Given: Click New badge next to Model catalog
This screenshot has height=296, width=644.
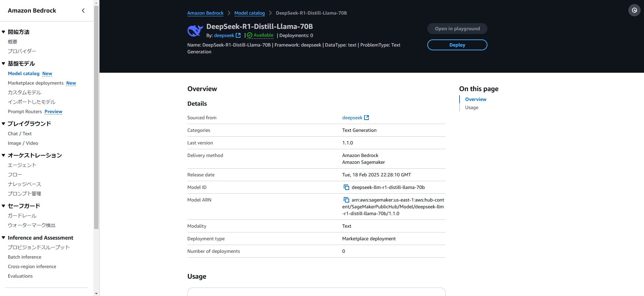Looking at the screenshot, I should [x=47, y=73].
